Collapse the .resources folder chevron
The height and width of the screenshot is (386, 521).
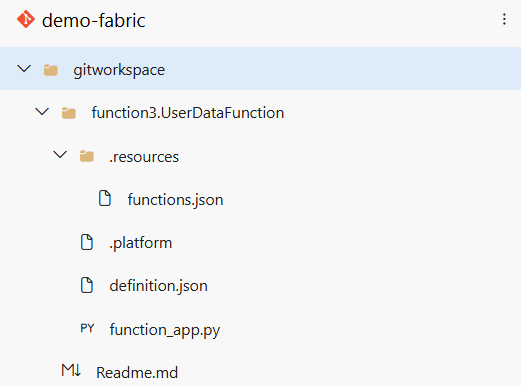tap(60, 155)
